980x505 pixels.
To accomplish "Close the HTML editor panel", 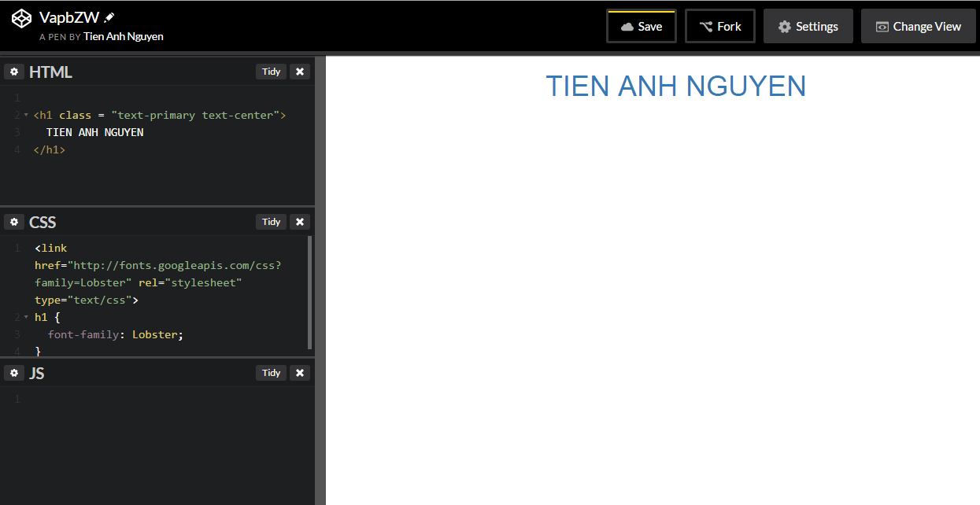I will tap(300, 71).
